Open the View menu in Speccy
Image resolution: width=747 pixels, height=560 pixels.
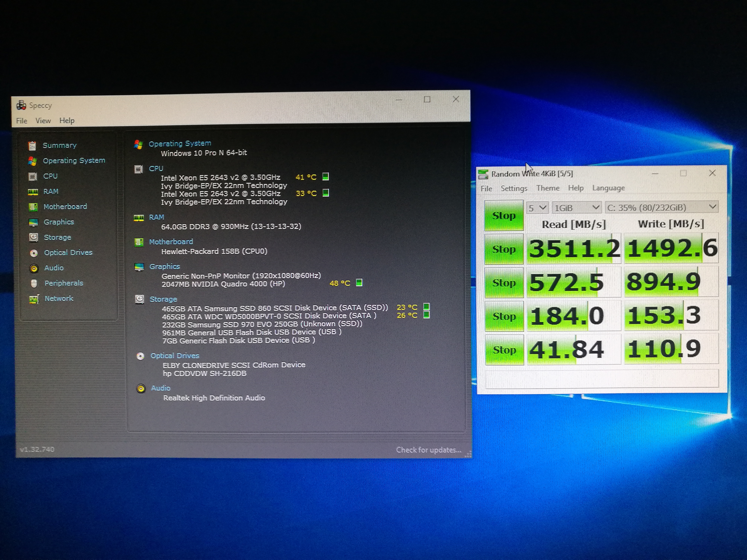click(43, 120)
